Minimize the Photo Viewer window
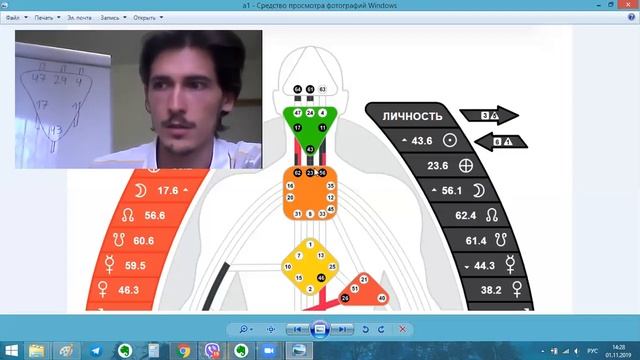640x360 pixels. [x=598, y=4]
